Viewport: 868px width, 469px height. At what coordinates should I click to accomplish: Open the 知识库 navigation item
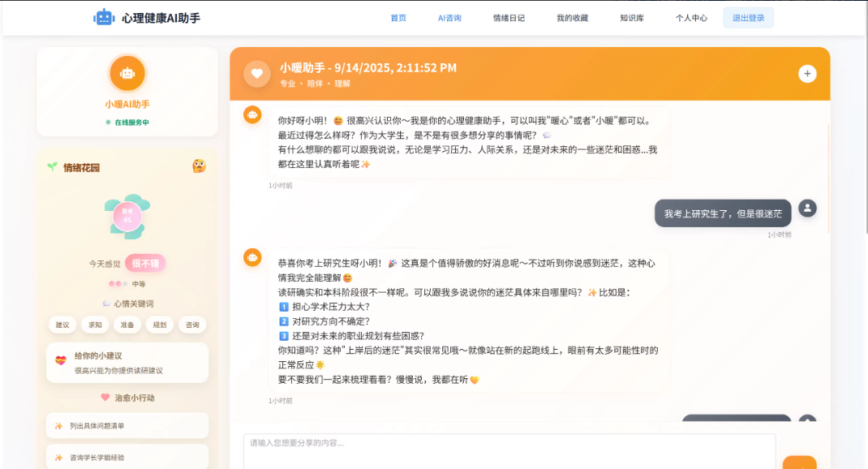point(630,16)
